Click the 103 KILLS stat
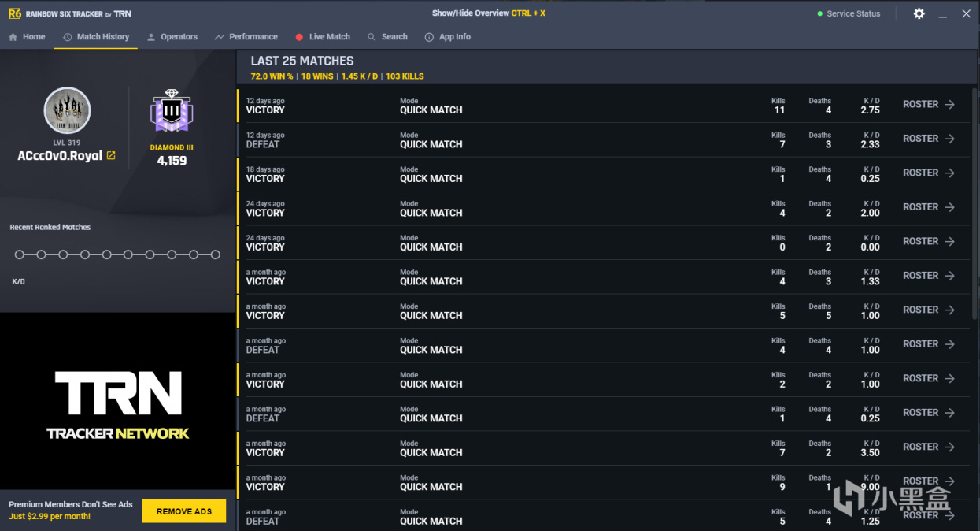Screen dimensions: 980x531 405,76
